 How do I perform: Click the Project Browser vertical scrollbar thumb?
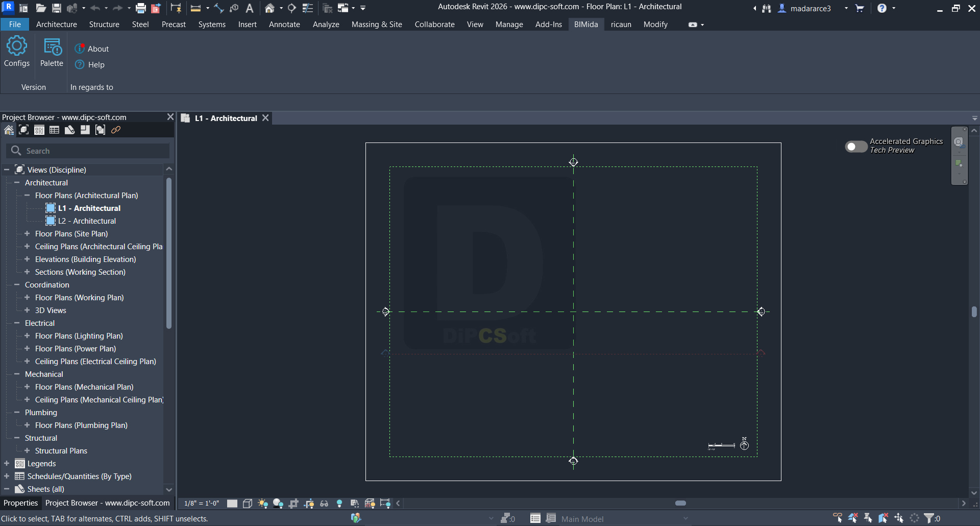pyautogui.click(x=169, y=253)
